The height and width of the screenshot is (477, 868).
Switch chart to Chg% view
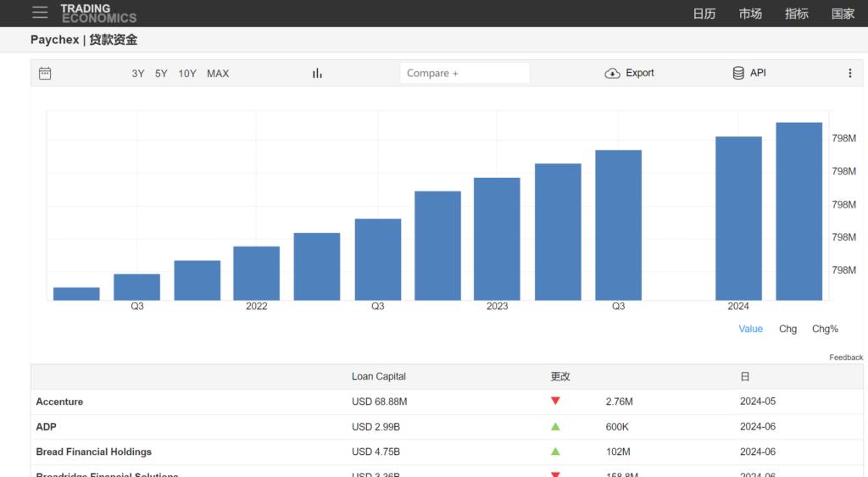[825, 329]
